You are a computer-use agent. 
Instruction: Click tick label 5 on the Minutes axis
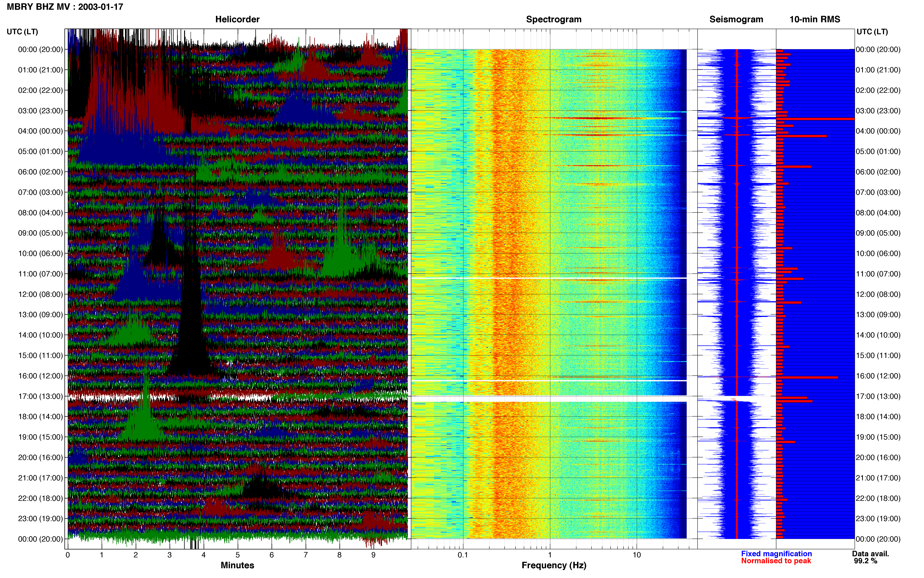[x=238, y=555]
